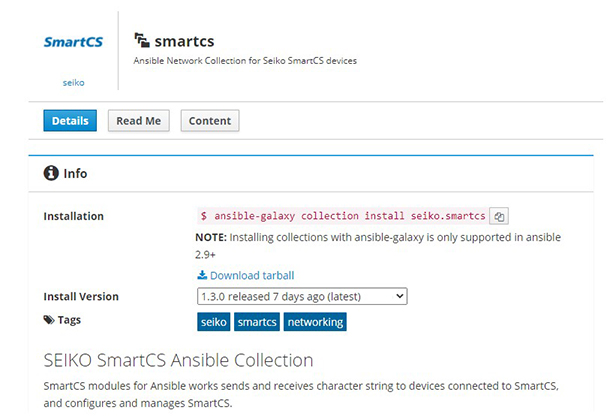Click the ansible-galaxy install command text
The height and width of the screenshot is (416, 613).
(343, 216)
